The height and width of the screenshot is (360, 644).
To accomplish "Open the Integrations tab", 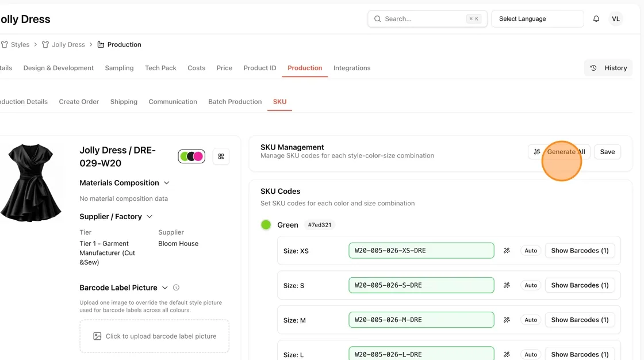I will pos(352,68).
